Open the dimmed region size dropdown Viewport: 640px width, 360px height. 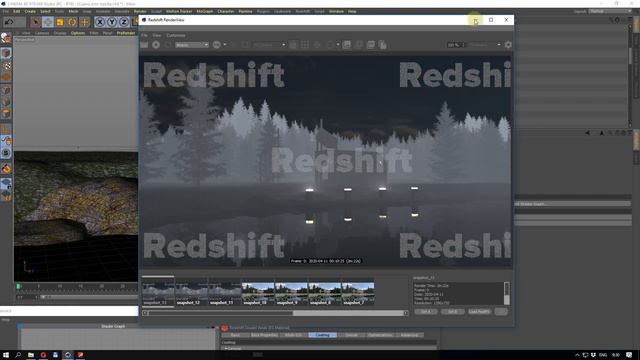[269, 45]
